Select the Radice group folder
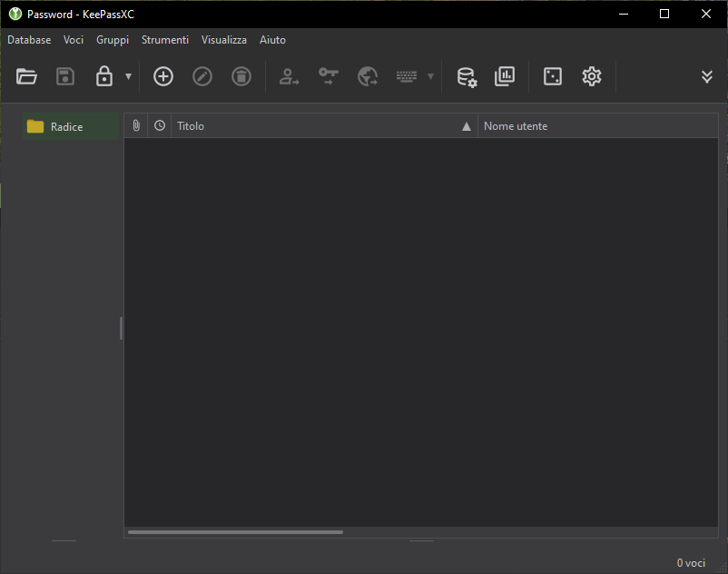The image size is (728, 574). (66, 127)
